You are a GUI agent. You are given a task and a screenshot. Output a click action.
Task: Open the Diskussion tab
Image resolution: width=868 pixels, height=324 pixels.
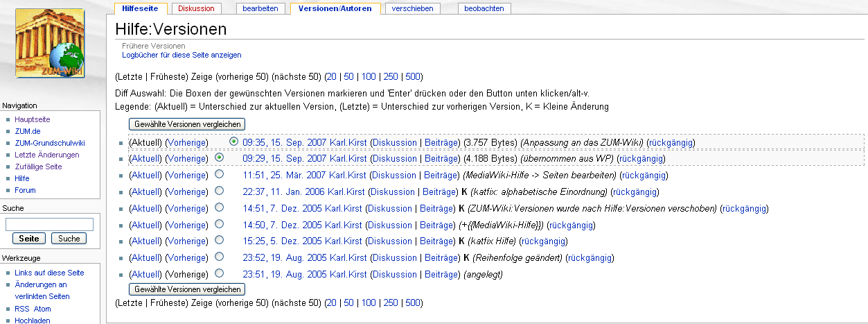point(196,9)
